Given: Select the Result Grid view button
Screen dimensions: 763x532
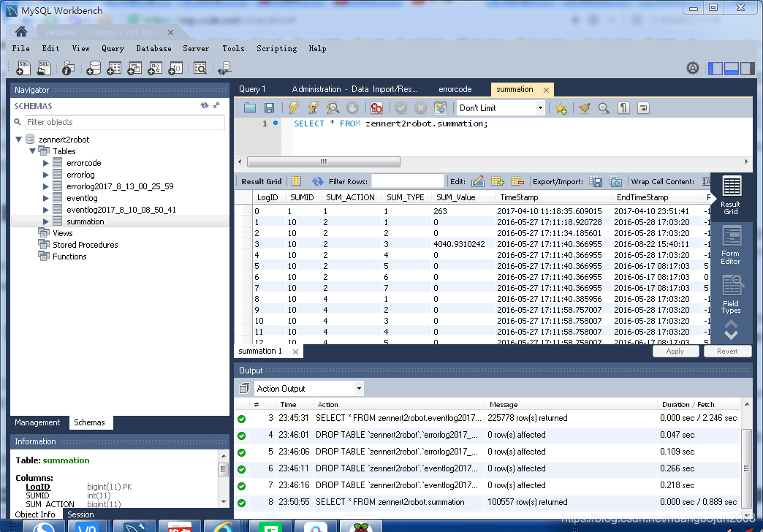Looking at the screenshot, I should [731, 196].
